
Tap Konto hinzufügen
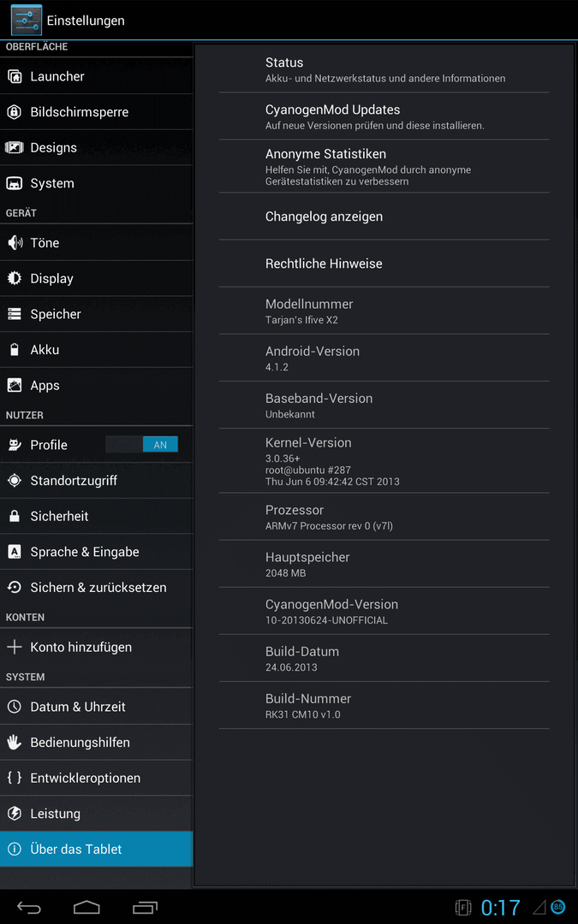96,647
